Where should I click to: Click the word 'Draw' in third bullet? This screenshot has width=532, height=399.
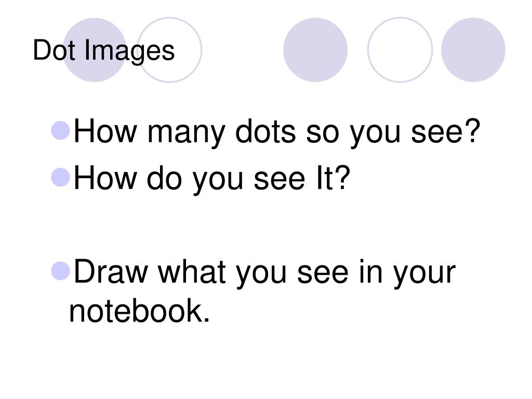point(111,271)
